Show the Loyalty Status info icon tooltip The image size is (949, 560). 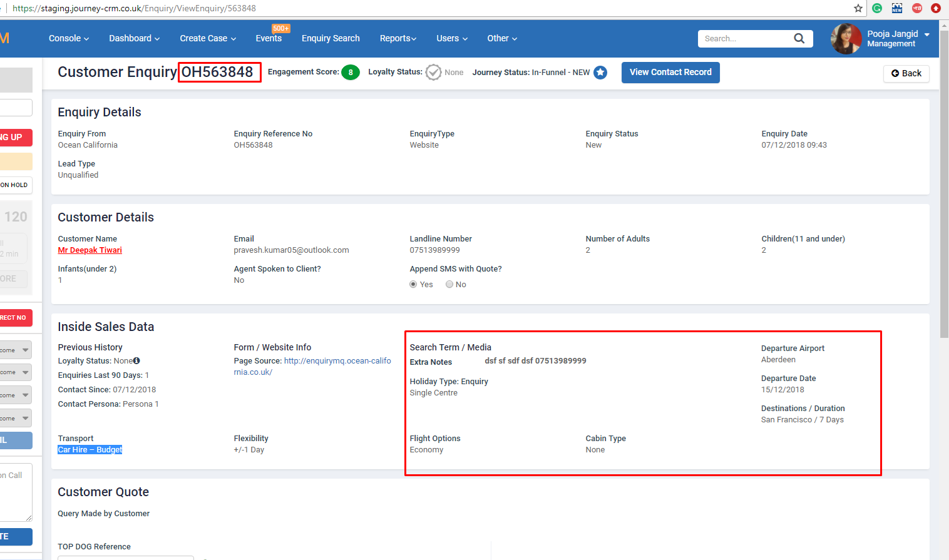click(x=136, y=361)
